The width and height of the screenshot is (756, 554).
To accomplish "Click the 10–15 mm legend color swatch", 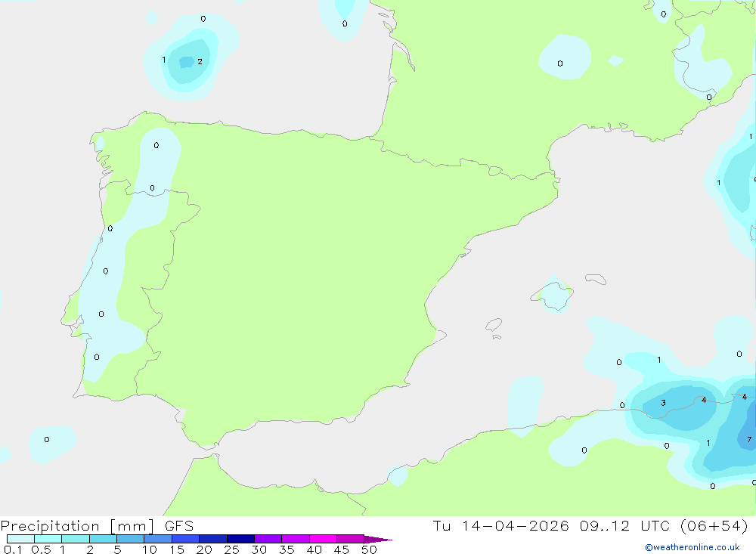I will (x=158, y=539).
